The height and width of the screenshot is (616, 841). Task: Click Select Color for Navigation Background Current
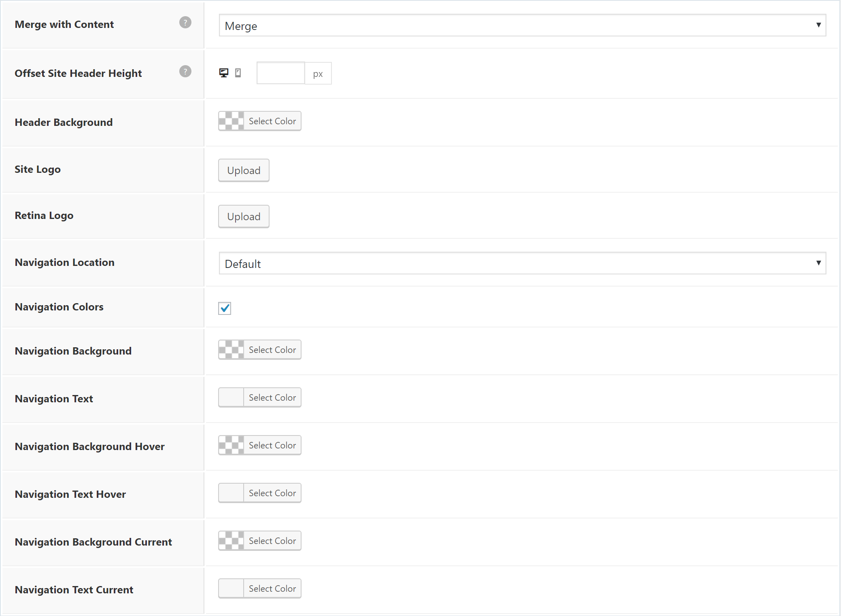pos(272,541)
